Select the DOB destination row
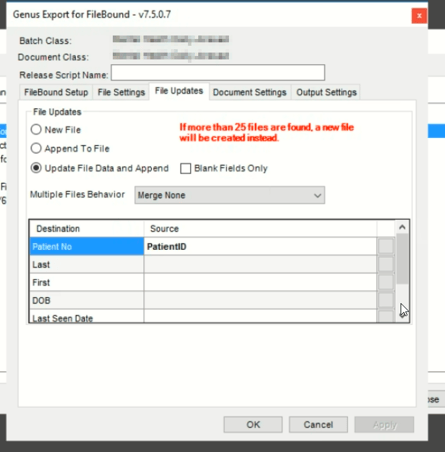 pos(87,301)
